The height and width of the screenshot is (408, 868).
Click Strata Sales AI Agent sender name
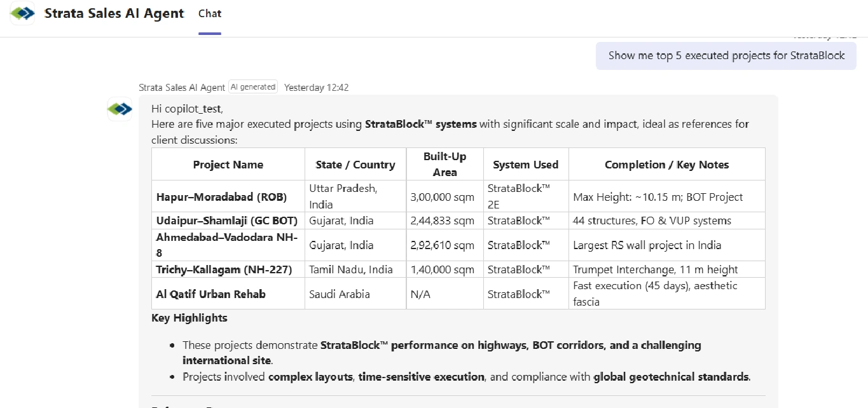pos(182,88)
